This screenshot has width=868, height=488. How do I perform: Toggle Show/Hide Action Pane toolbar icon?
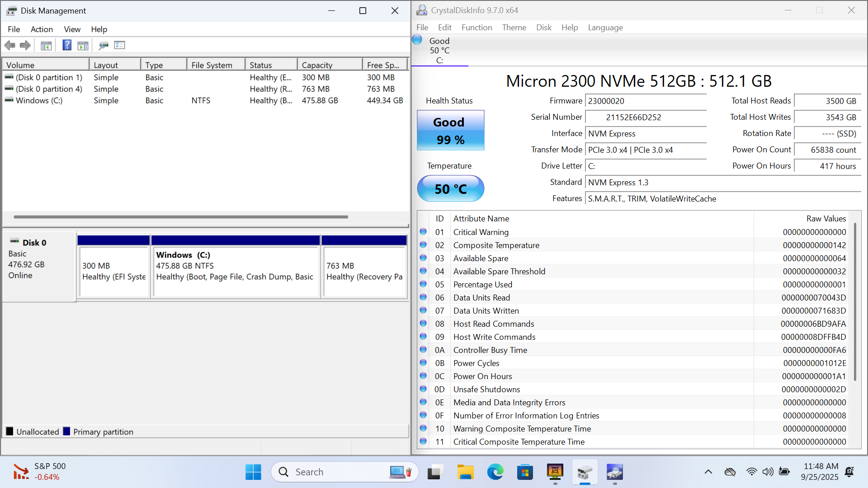point(83,45)
